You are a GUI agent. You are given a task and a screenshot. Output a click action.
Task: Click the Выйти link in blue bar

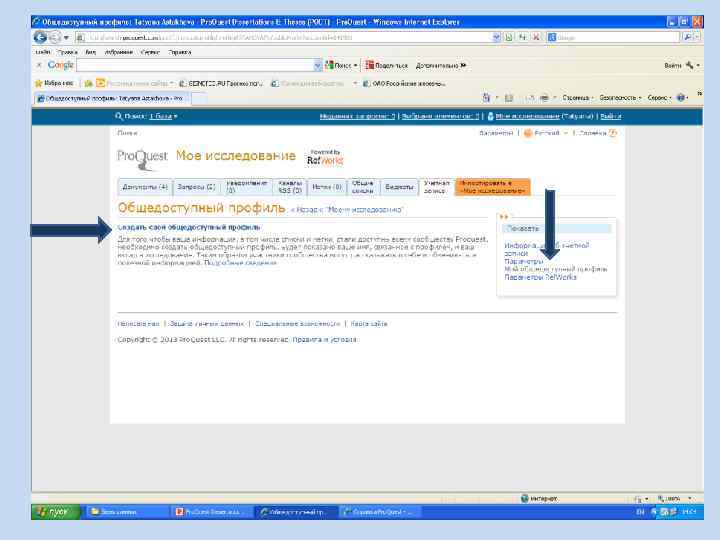(x=611, y=117)
